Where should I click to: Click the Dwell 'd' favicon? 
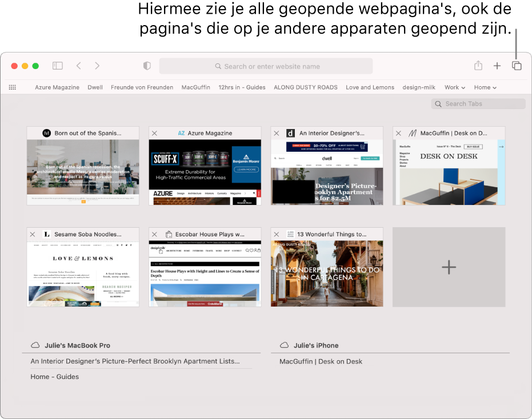click(290, 133)
